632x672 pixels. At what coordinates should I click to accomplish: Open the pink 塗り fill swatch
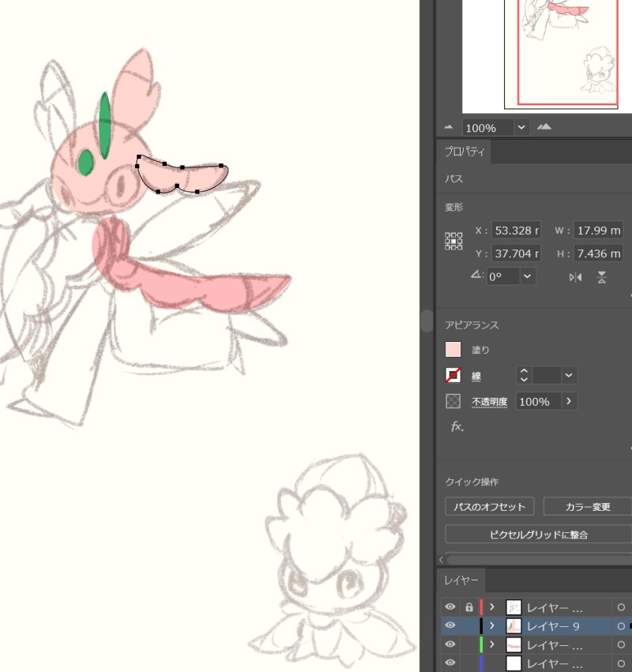coord(453,349)
